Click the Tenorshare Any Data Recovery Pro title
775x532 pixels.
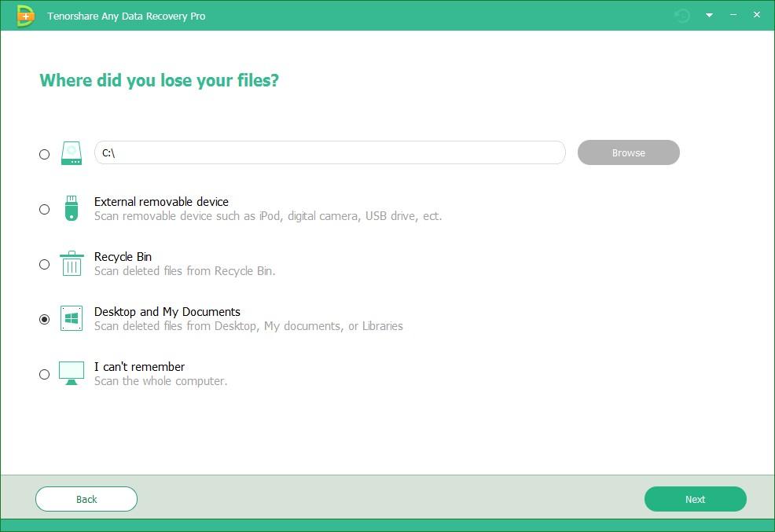pyautogui.click(x=126, y=16)
